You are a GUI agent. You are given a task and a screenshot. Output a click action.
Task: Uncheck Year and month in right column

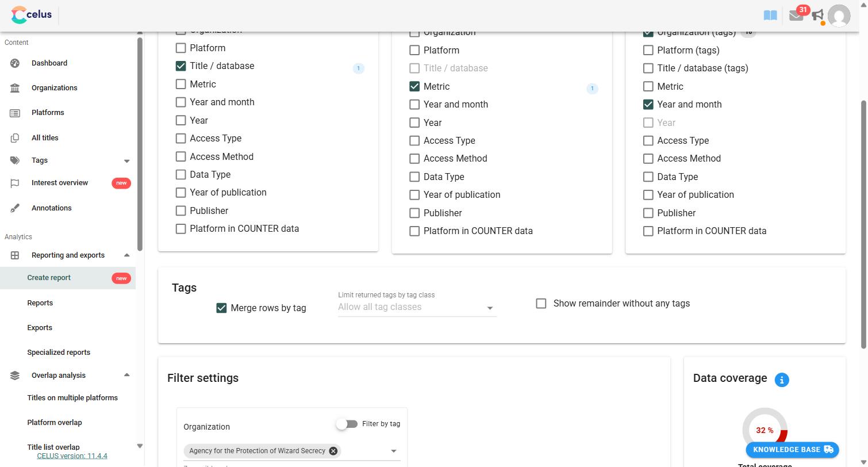pos(648,105)
